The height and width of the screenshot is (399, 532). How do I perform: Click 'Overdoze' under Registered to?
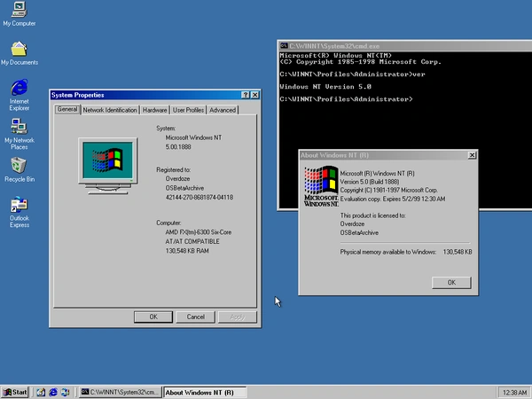tap(177, 179)
